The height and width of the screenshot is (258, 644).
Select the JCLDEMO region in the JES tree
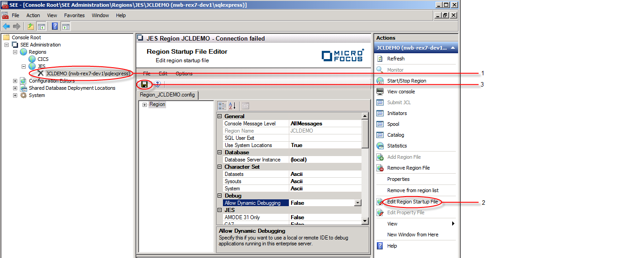[x=88, y=73]
